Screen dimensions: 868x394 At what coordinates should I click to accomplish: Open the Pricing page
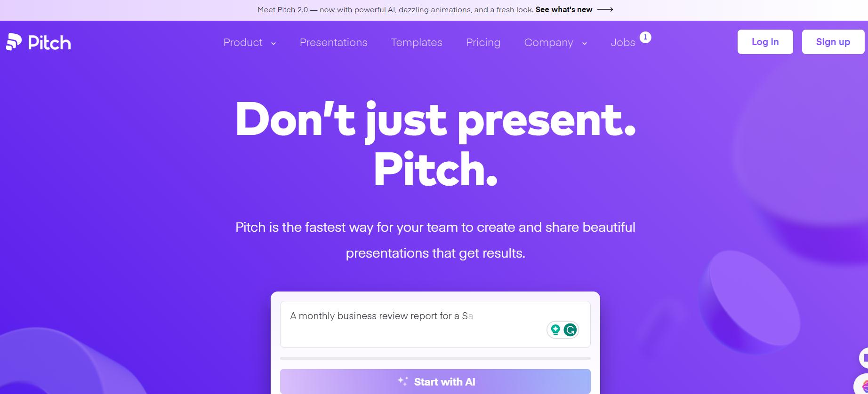tap(483, 42)
